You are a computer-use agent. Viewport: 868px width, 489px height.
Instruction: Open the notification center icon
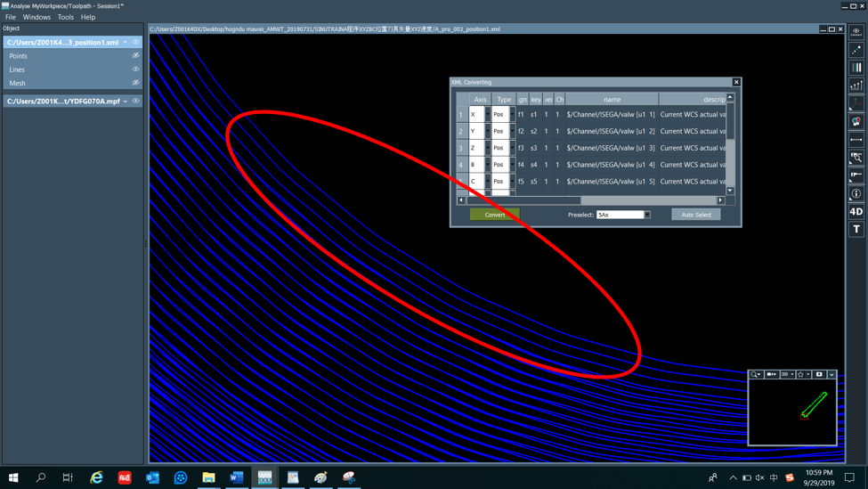(849, 477)
